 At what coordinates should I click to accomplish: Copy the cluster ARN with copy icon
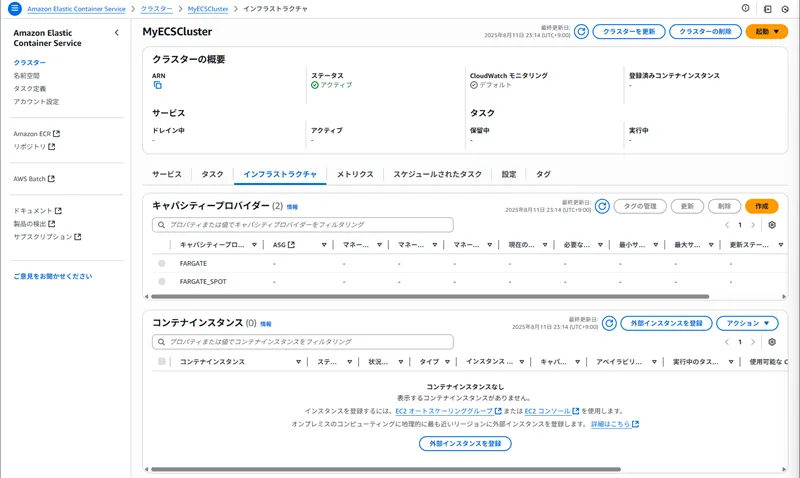tap(157, 86)
